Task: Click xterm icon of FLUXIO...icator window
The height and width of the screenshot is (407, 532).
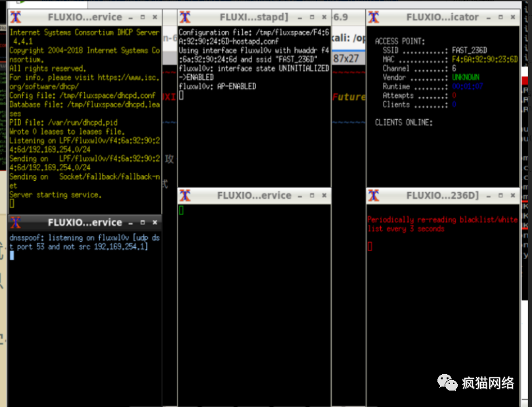Action: coord(374,17)
